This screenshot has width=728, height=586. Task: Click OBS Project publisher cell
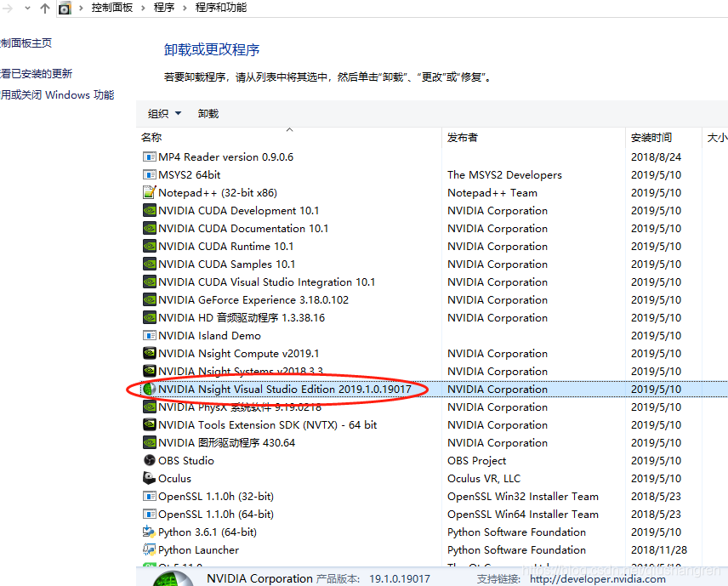(477, 461)
